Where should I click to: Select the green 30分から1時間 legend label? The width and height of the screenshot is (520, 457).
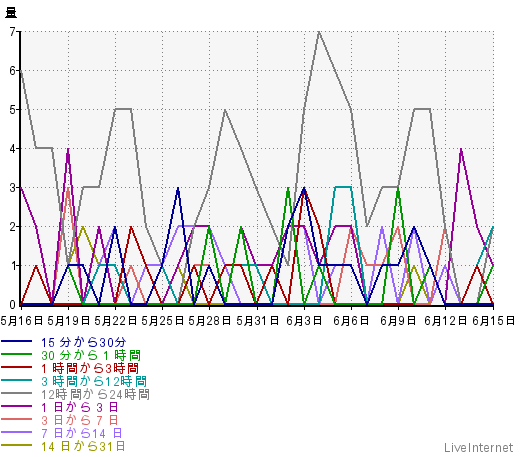tap(91, 355)
